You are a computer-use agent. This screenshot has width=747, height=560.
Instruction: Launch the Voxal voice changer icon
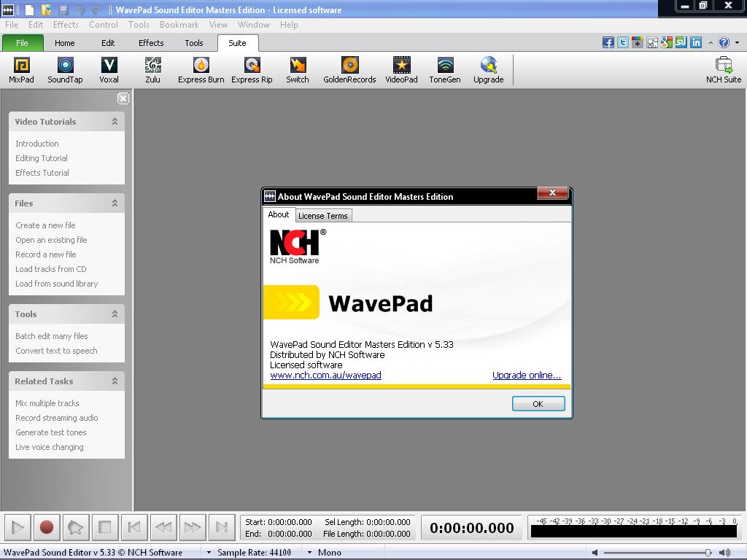(x=109, y=70)
